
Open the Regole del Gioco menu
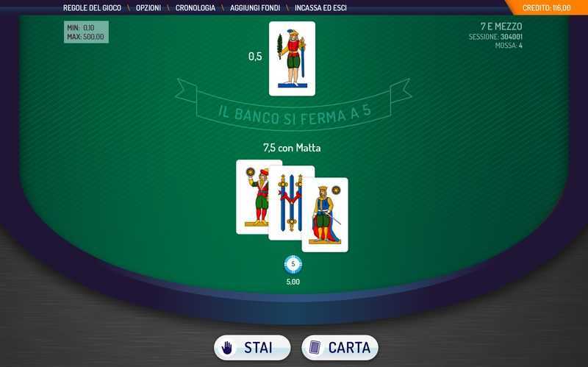click(x=92, y=8)
